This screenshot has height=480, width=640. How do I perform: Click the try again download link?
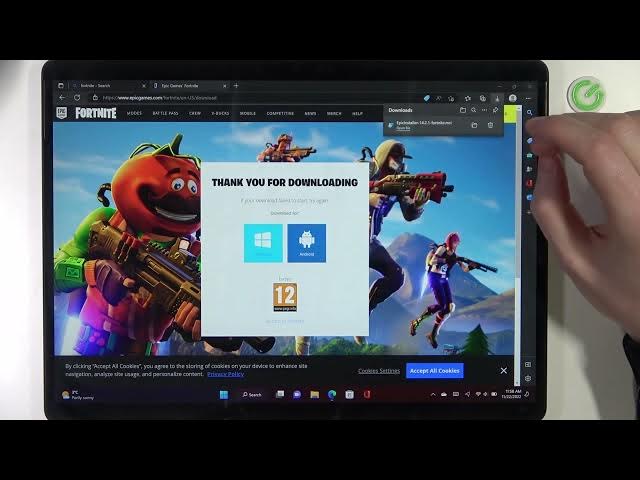[319, 200]
